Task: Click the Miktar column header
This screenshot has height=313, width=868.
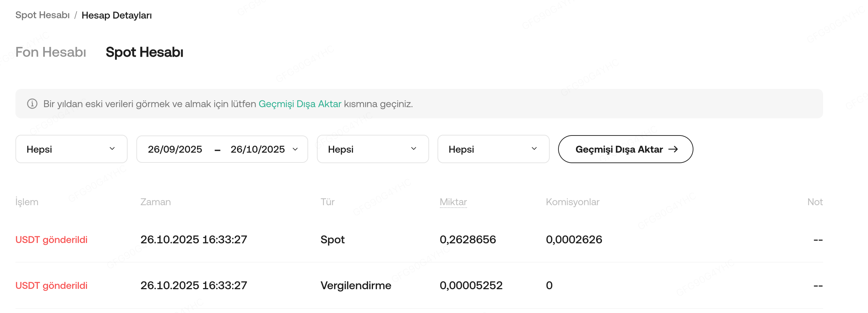Action: coord(453,202)
